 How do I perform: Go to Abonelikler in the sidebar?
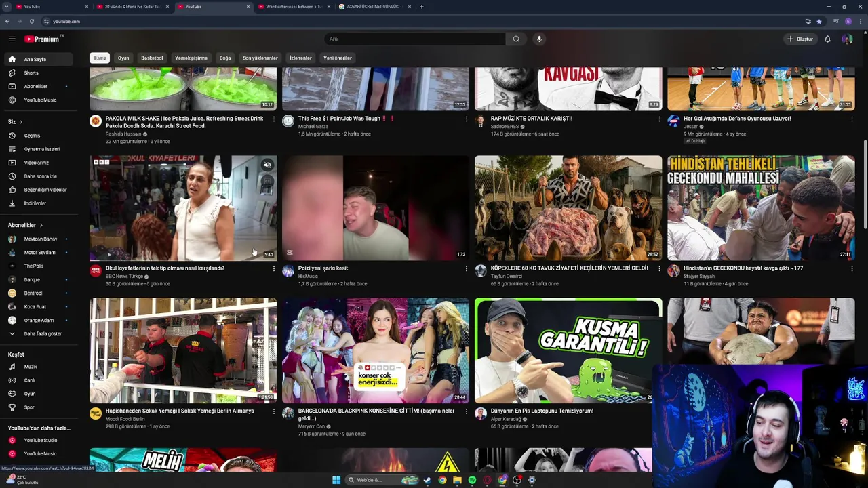38,86
